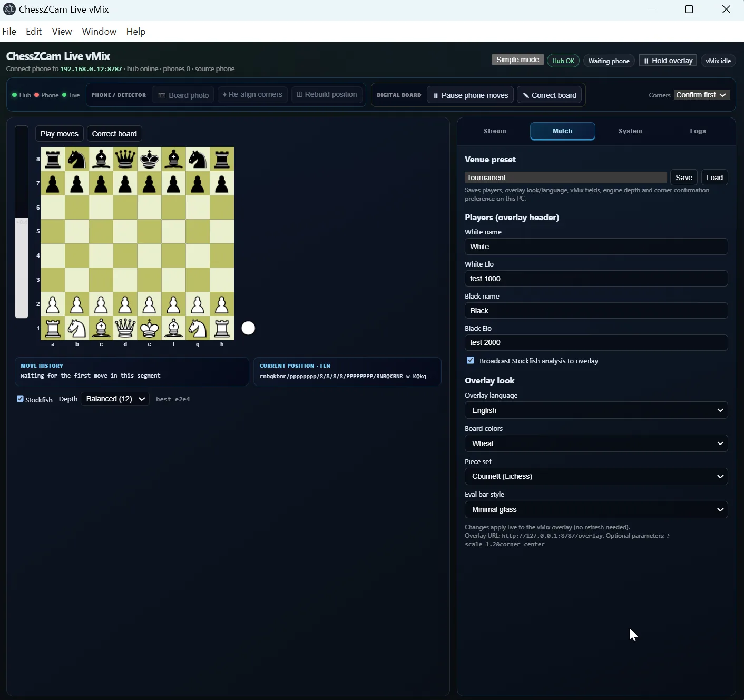Viewport: 744px width, 700px height.
Task: Load the venue preset
Action: tap(714, 178)
